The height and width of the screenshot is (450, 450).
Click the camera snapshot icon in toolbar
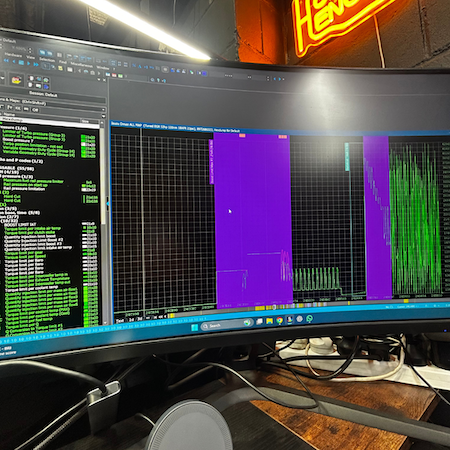click(92, 72)
